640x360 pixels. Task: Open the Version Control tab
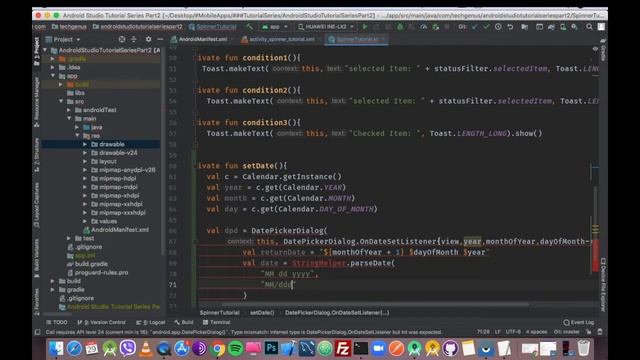pyautogui.click(x=101, y=322)
